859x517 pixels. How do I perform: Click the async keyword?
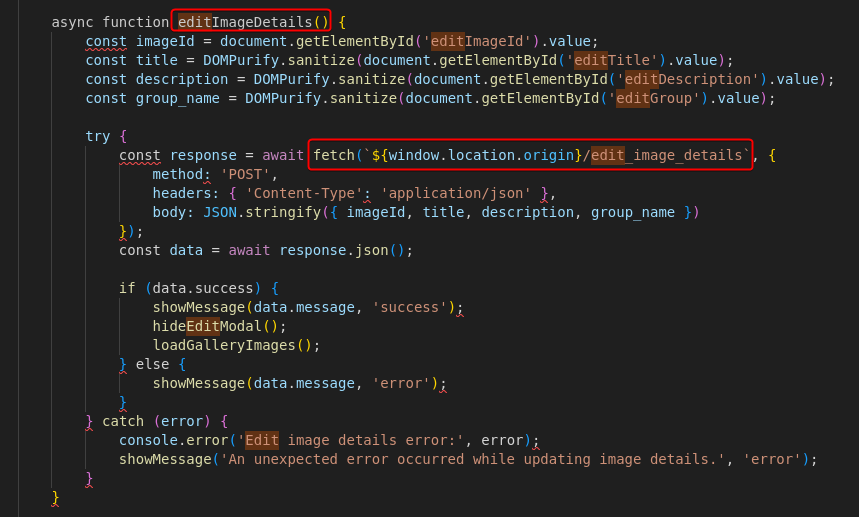point(73,22)
